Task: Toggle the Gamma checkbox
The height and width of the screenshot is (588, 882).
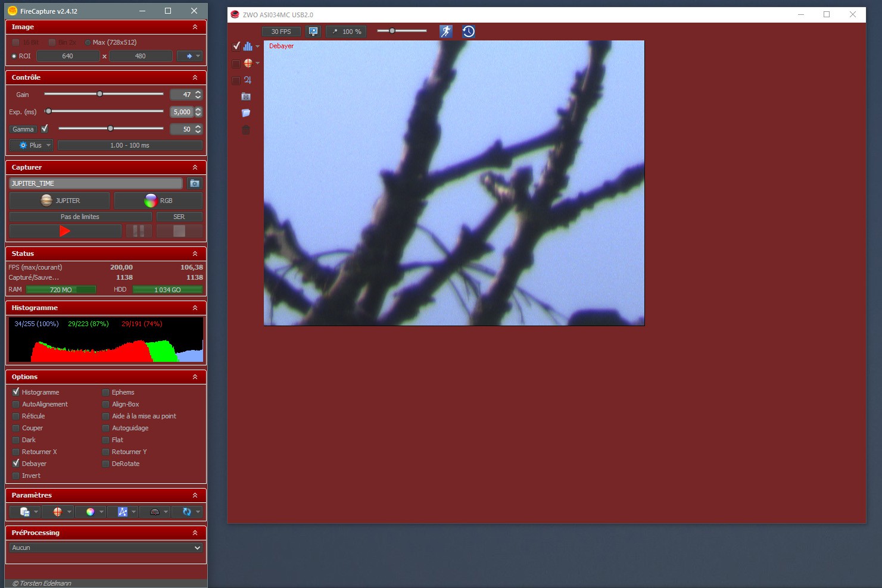Action: pyautogui.click(x=45, y=129)
